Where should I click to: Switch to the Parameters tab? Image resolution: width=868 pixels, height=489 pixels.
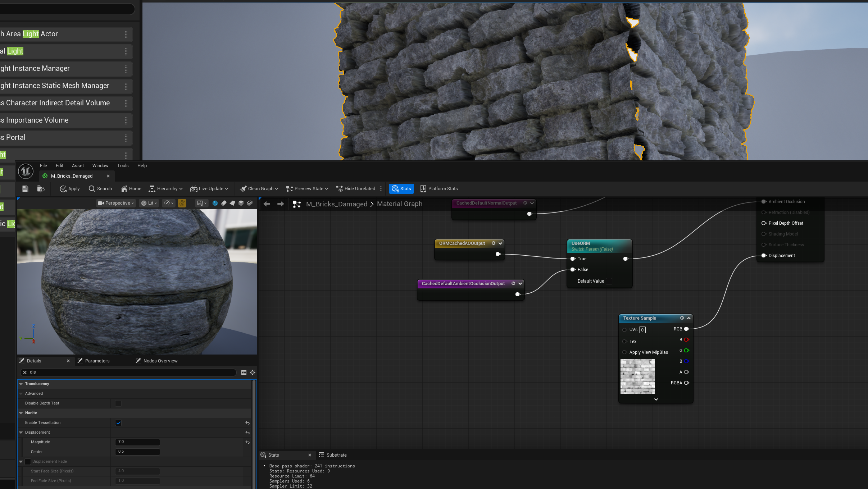tap(97, 361)
